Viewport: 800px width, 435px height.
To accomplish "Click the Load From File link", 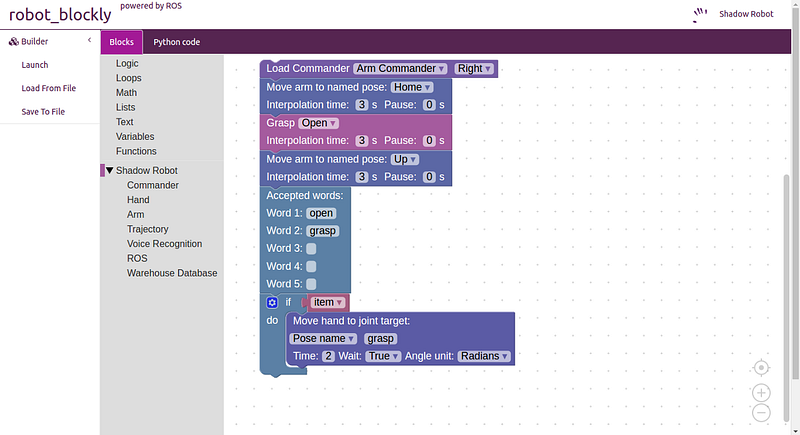I will pos(48,88).
